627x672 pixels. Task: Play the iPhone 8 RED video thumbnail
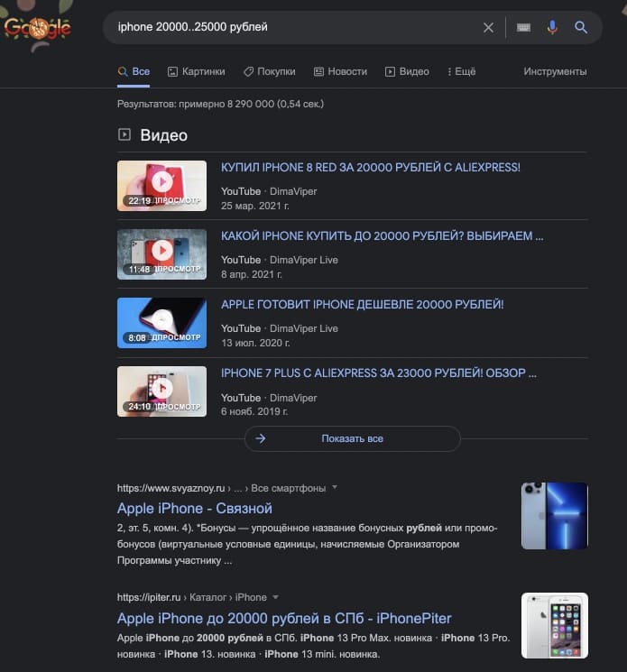click(x=162, y=186)
